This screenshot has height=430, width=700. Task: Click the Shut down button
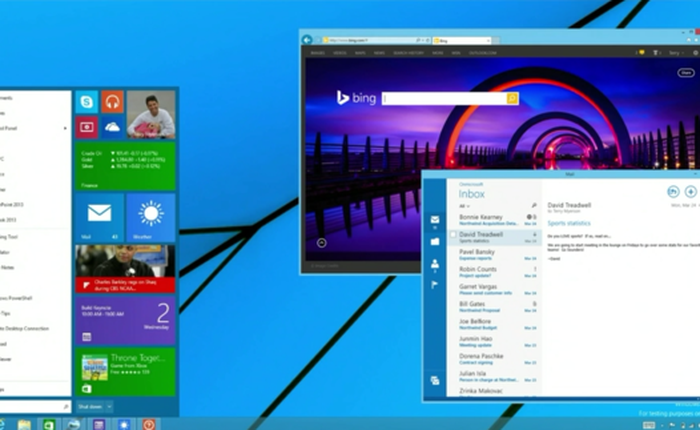point(90,407)
